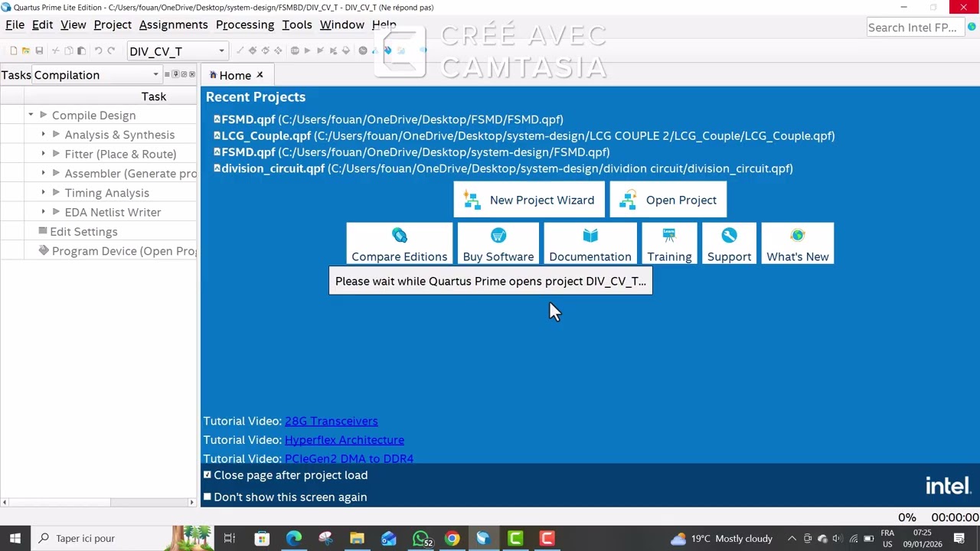The width and height of the screenshot is (980, 551).
Task: Click the Undo arrow toolbar icon
Action: pyautogui.click(x=98, y=51)
